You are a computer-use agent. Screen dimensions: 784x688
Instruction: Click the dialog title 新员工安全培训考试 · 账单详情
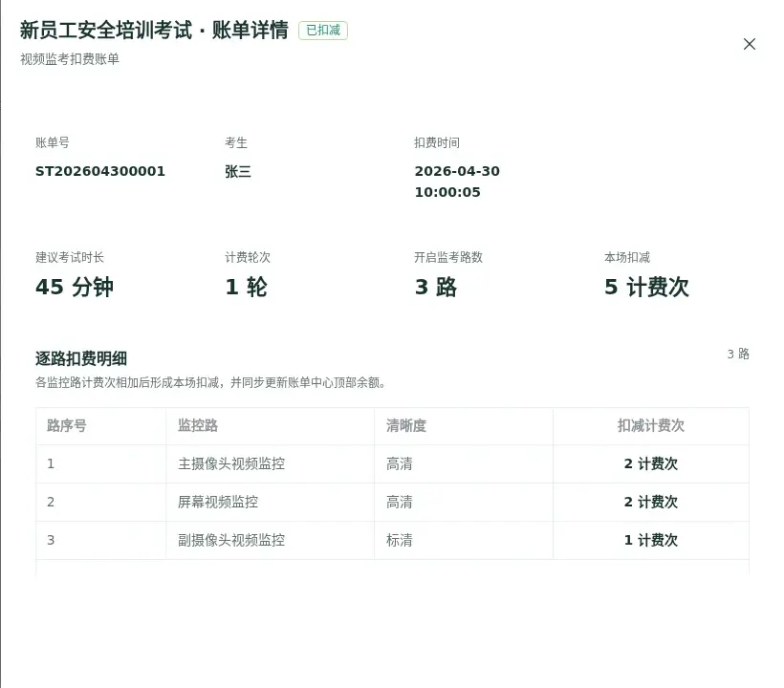pyautogui.click(x=154, y=30)
